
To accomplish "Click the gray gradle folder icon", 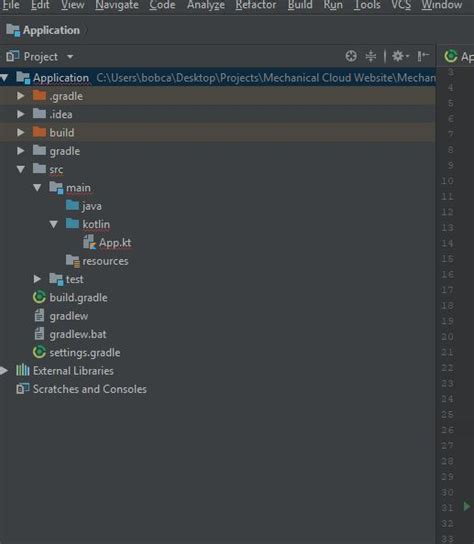I will [39, 150].
